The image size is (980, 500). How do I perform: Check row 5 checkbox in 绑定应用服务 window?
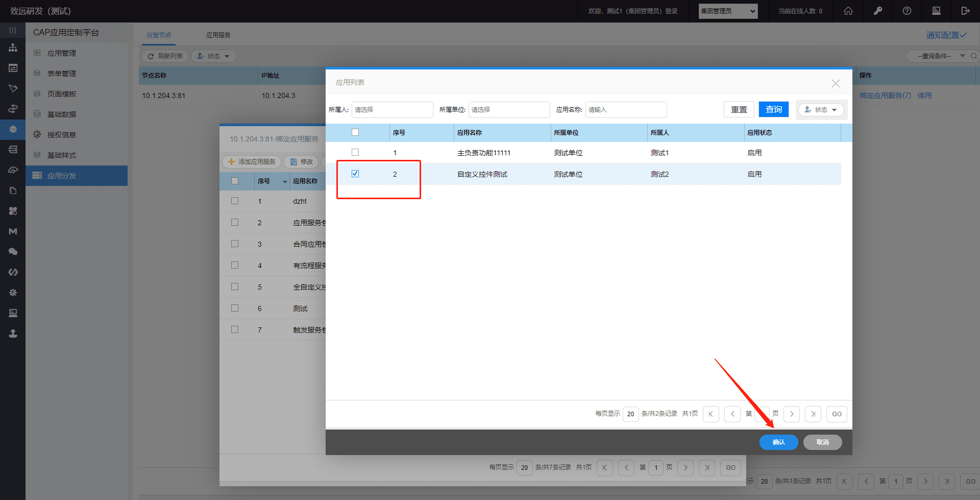(x=235, y=287)
